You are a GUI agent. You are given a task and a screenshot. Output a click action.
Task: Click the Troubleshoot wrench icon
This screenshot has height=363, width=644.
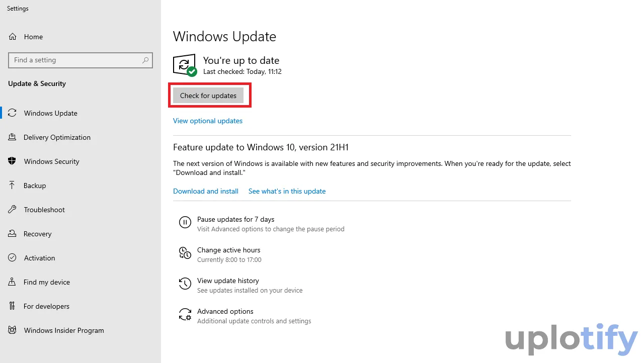(x=13, y=210)
